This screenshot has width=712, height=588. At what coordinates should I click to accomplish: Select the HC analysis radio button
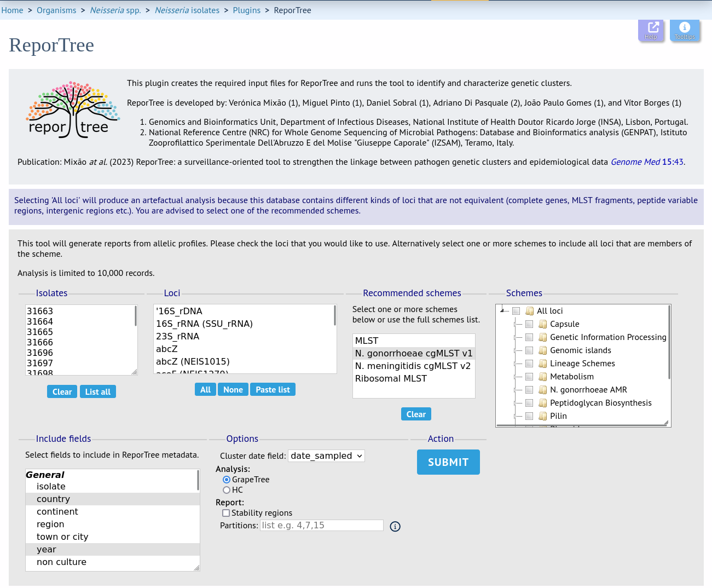[x=227, y=490]
